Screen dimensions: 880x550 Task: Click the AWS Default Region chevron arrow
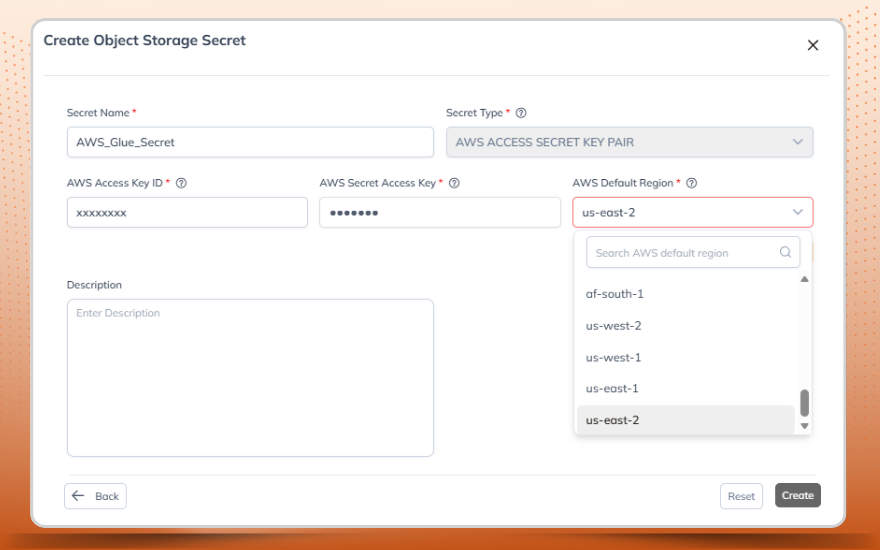point(798,212)
